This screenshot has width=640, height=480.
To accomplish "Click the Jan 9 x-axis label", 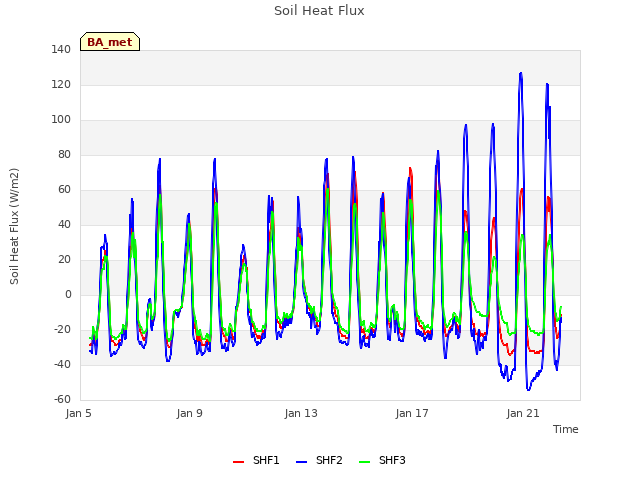I will [189, 413].
